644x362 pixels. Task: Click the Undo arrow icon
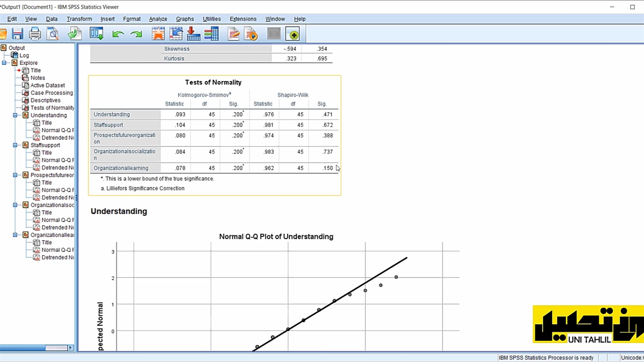[x=118, y=34]
